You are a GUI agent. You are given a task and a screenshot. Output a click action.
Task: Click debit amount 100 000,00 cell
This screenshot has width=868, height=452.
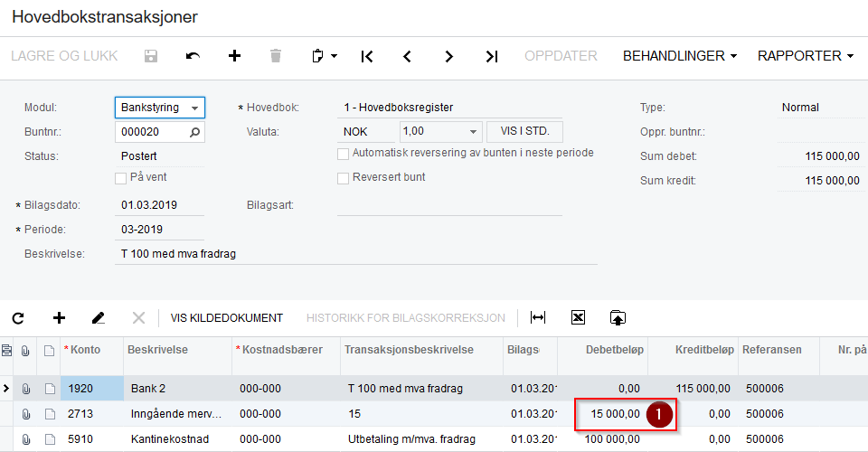603,439
